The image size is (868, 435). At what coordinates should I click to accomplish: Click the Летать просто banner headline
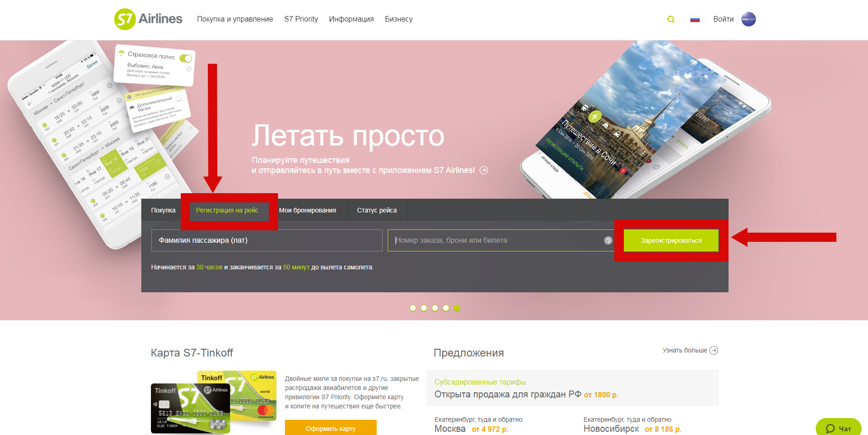pyautogui.click(x=348, y=136)
